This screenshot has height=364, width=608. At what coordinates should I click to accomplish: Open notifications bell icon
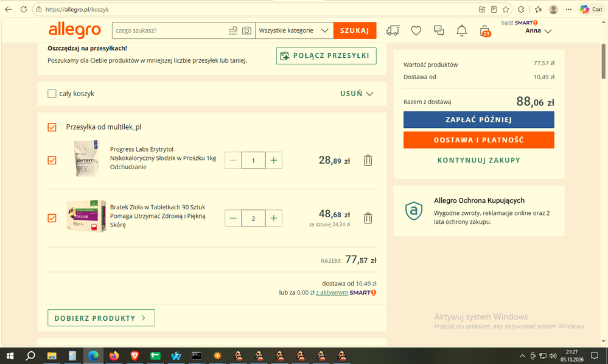point(461,30)
